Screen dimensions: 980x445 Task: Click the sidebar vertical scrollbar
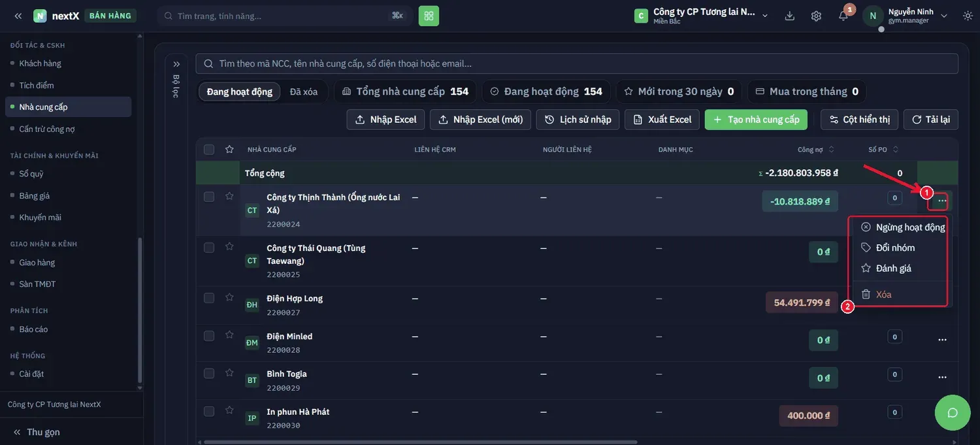pos(139,310)
